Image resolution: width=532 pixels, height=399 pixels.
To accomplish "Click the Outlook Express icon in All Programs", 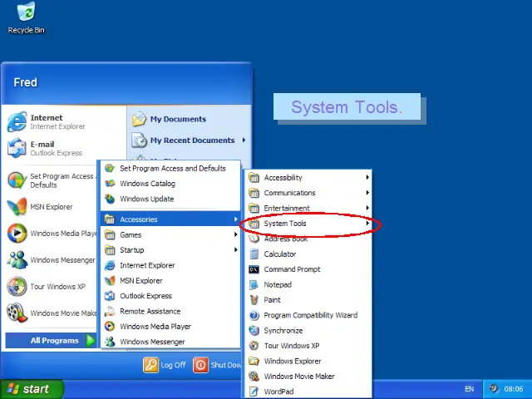I will [x=110, y=296].
